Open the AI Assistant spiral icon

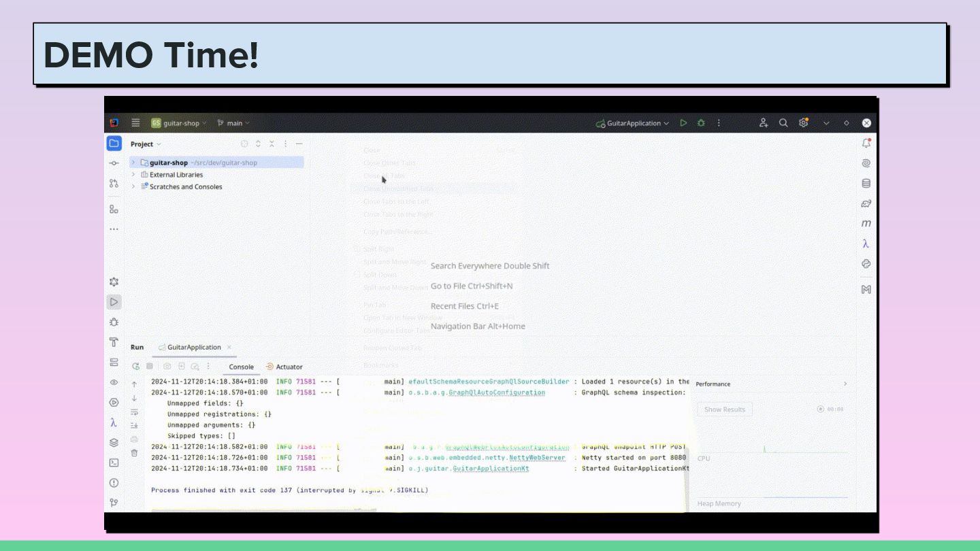[866, 163]
